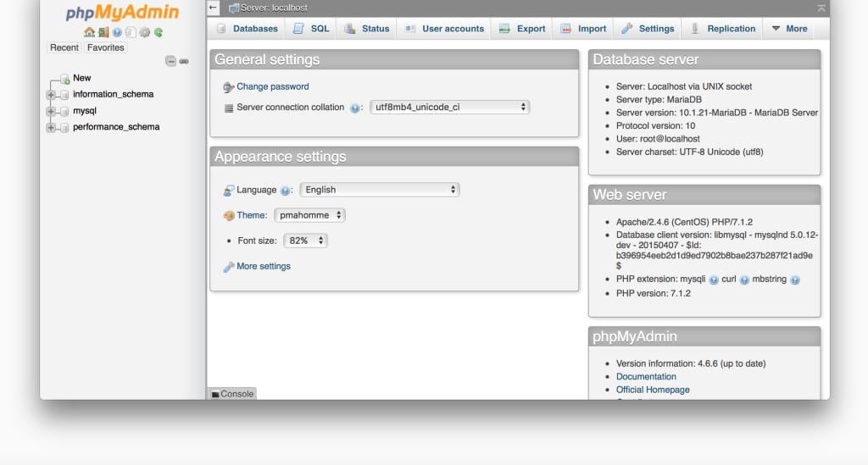Image resolution: width=868 pixels, height=465 pixels.
Task: Click 'User: root@localhost' text
Action: pos(658,139)
